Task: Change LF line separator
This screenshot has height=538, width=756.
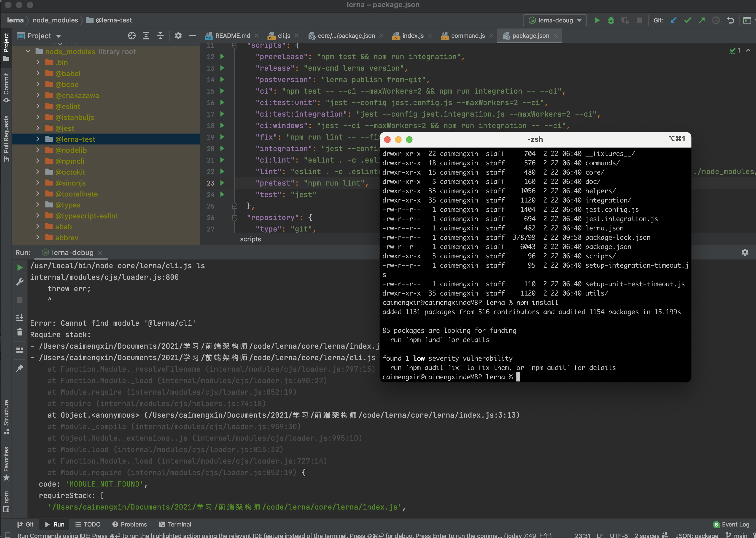Action: click(x=600, y=535)
